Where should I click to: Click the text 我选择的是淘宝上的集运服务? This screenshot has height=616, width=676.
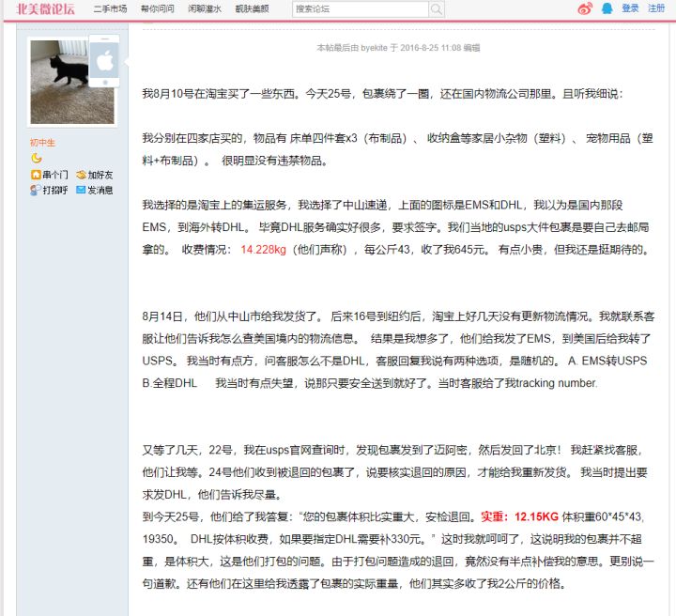pos(215,205)
